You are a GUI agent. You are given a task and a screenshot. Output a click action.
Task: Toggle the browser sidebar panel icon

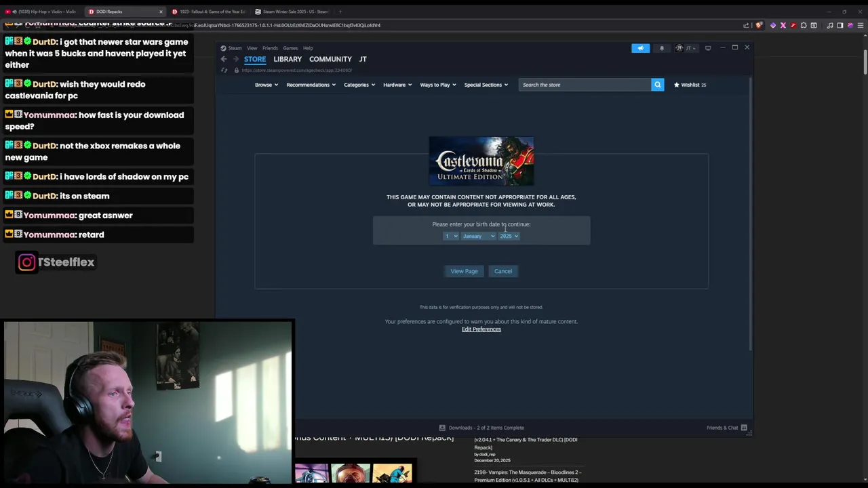pos(840,26)
